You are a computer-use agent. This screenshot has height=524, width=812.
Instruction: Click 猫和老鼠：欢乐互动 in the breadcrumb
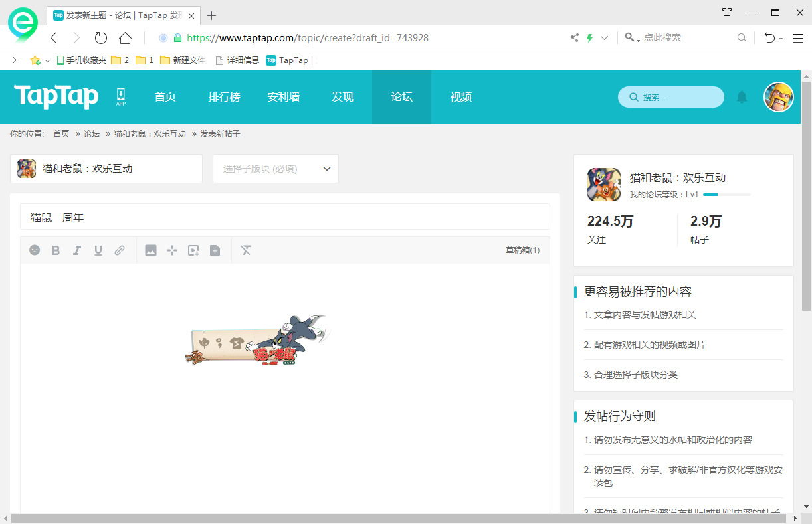(x=150, y=134)
